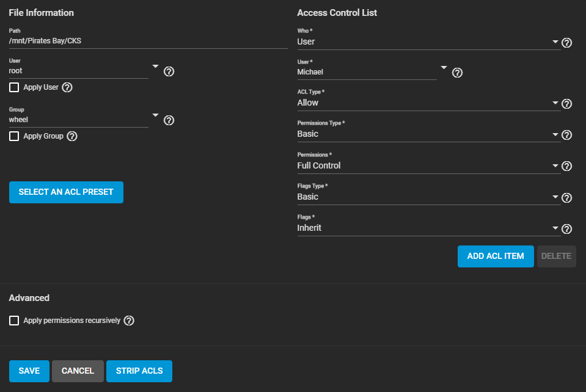Screen dimensions: 586x392
Task: Click help icon next to Who field
Action: (x=566, y=43)
